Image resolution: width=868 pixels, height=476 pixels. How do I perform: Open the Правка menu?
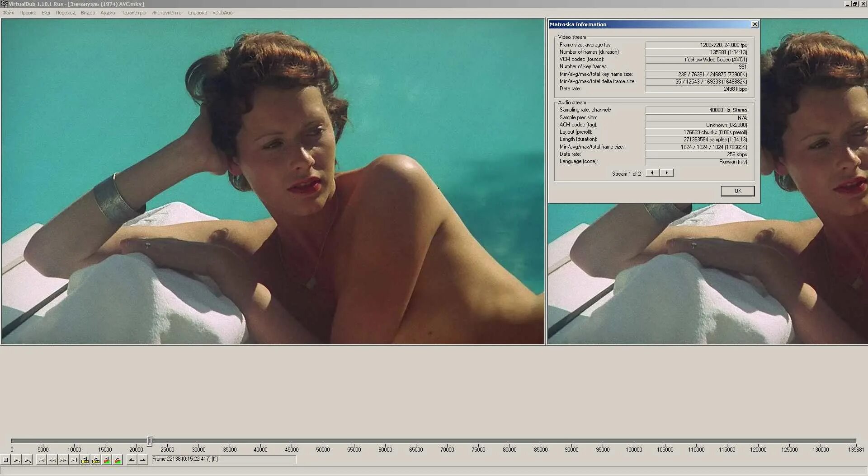pos(28,13)
